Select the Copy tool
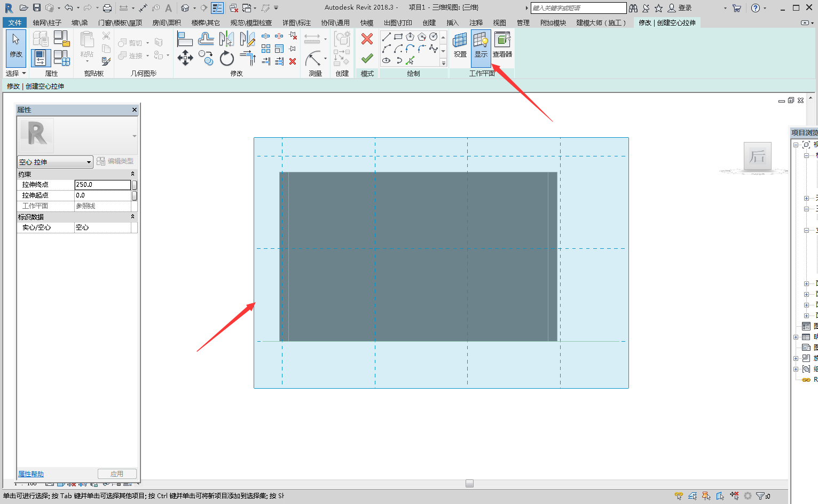This screenshot has height=504, width=818. tap(206, 58)
